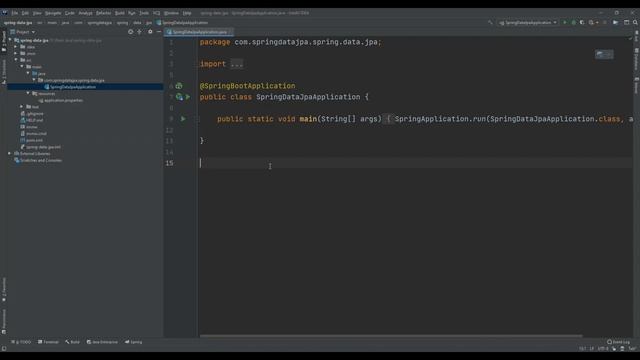Open the Refactor menu
640x360 pixels.
click(104, 13)
